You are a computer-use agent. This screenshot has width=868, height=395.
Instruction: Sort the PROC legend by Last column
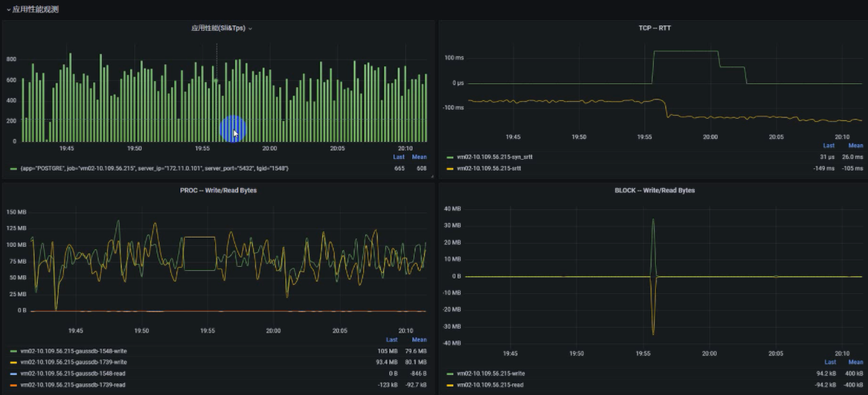[x=392, y=339]
